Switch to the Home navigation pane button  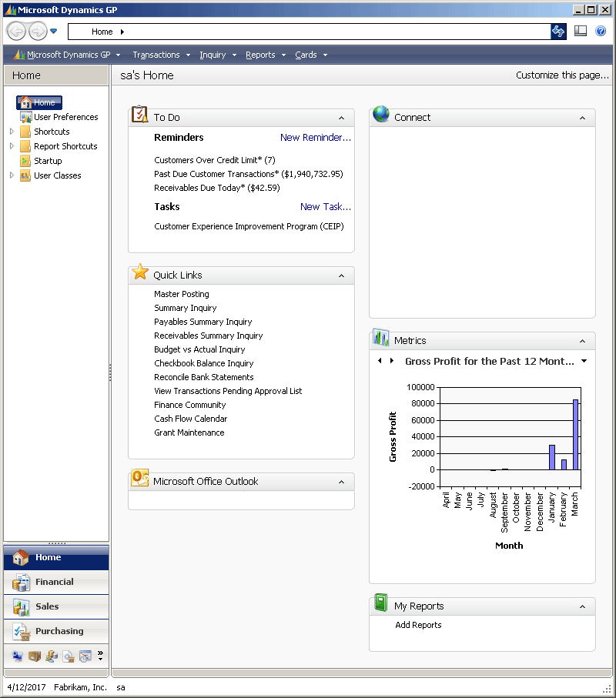pos(56,557)
